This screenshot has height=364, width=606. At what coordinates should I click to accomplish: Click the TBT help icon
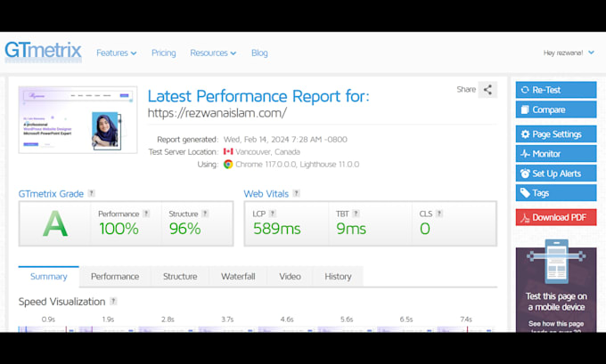pos(356,214)
